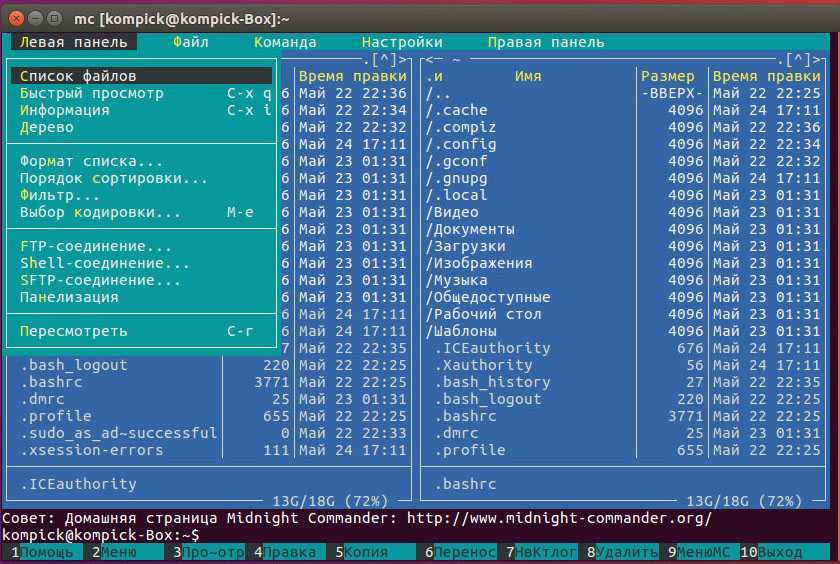Select the .Xauthority file in right panel

point(483,365)
